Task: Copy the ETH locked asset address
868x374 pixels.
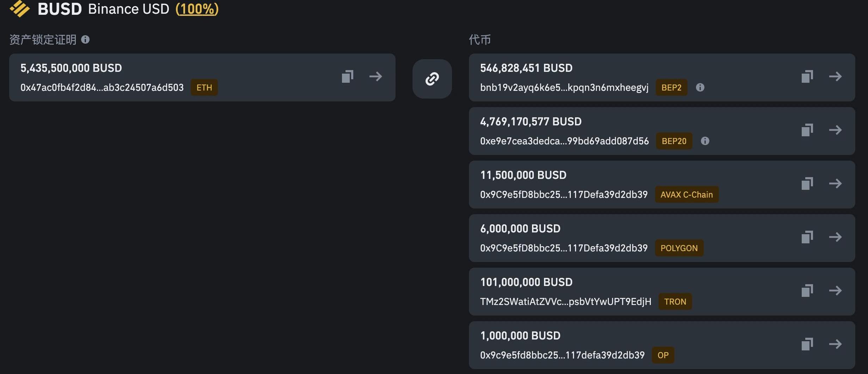Action: point(347,76)
